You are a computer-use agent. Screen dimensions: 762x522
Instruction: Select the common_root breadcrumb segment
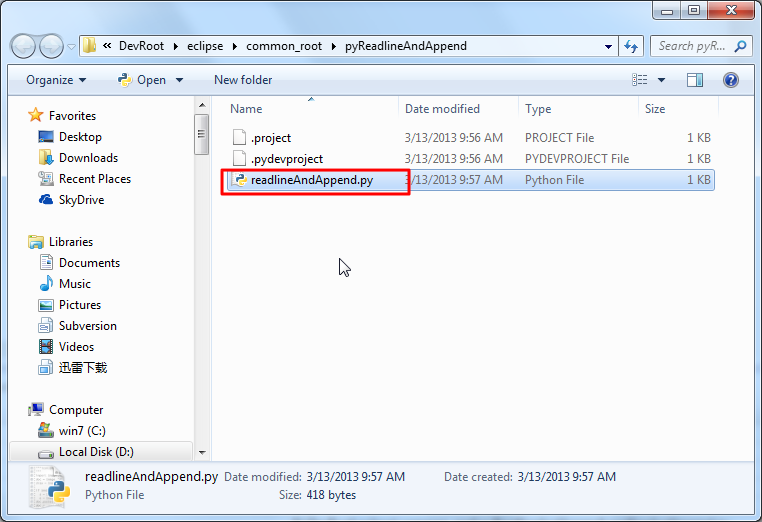284,46
